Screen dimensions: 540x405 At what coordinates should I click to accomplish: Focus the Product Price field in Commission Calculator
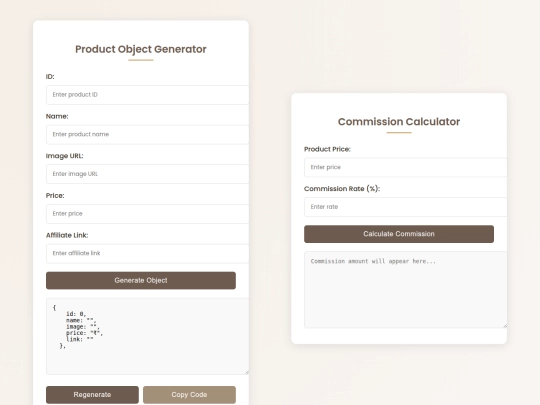[x=405, y=167]
